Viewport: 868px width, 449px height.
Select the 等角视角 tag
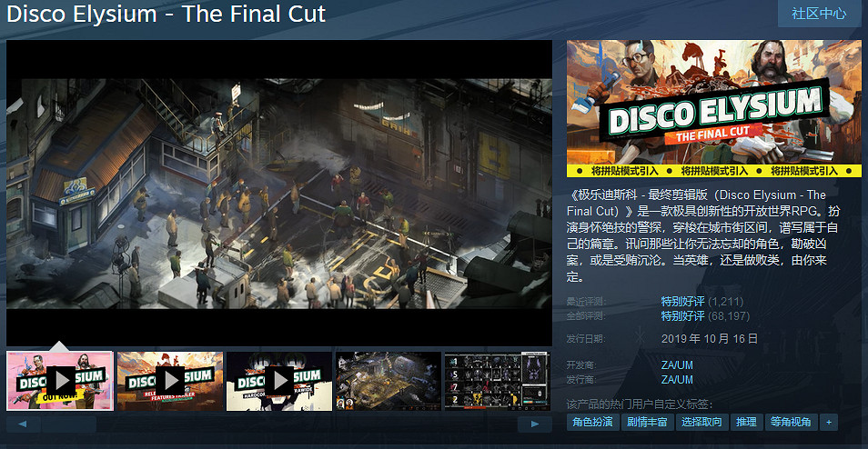[x=789, y=422]
